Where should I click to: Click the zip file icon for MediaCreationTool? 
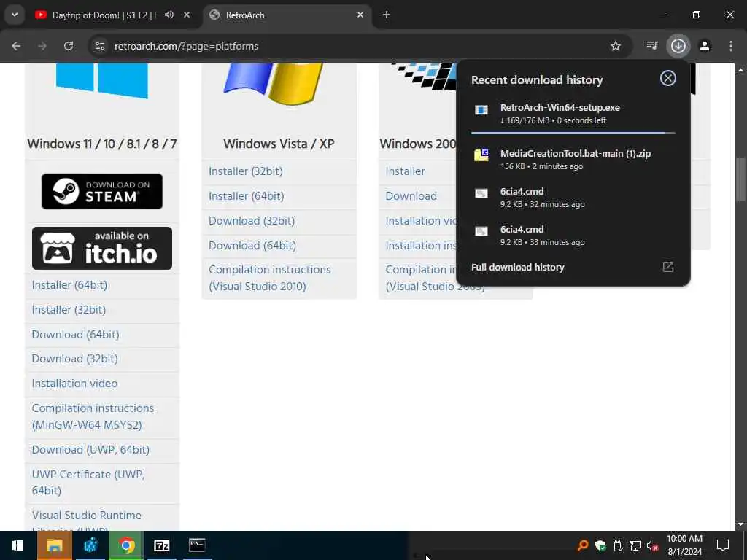point(481,155)
